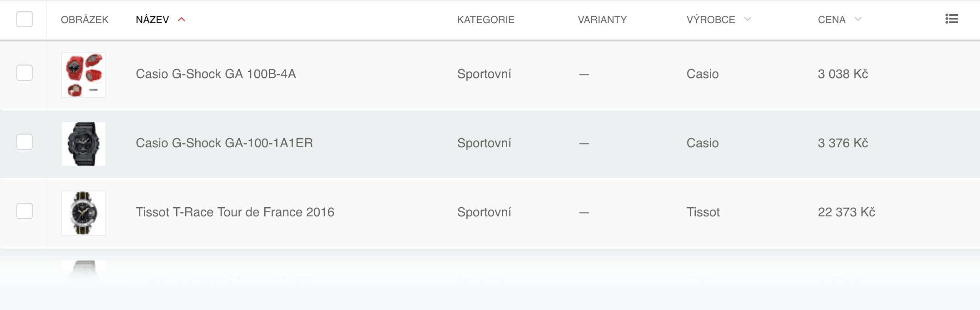Click the Varianty column header

[x=602, y=20]
